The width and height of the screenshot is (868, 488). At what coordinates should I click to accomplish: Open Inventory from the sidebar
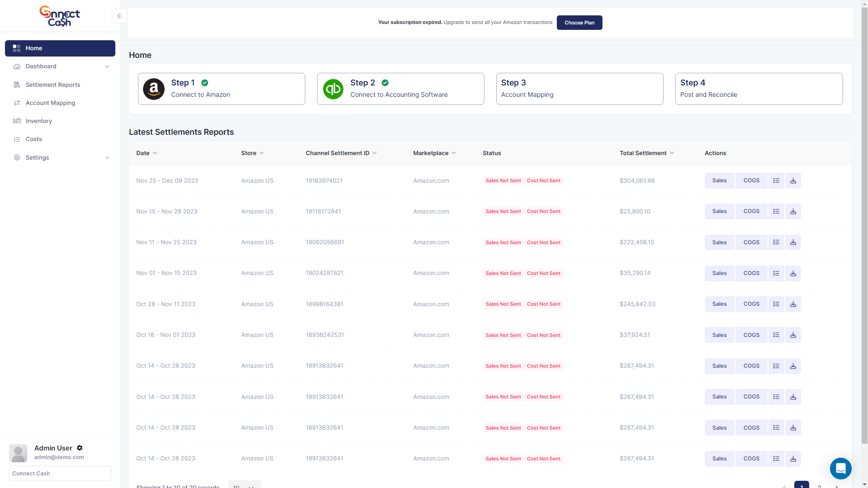pos(39,121)
